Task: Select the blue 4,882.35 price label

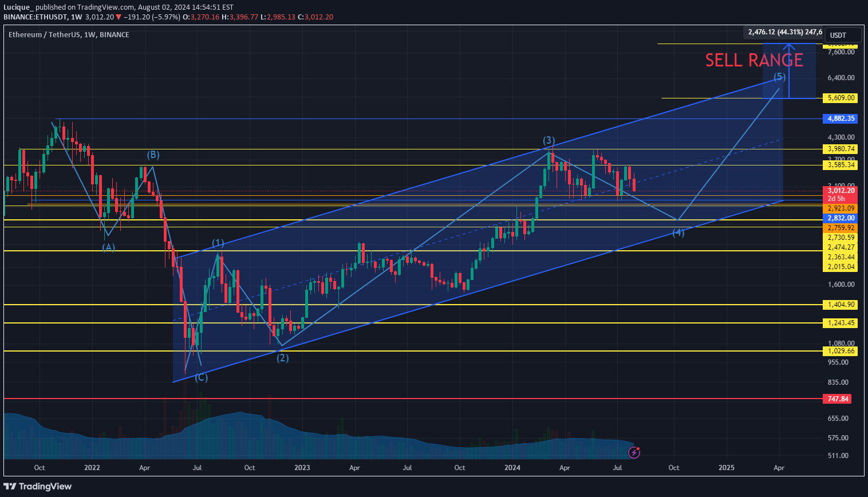Action: pyautogui.click(x=841, y=119)
